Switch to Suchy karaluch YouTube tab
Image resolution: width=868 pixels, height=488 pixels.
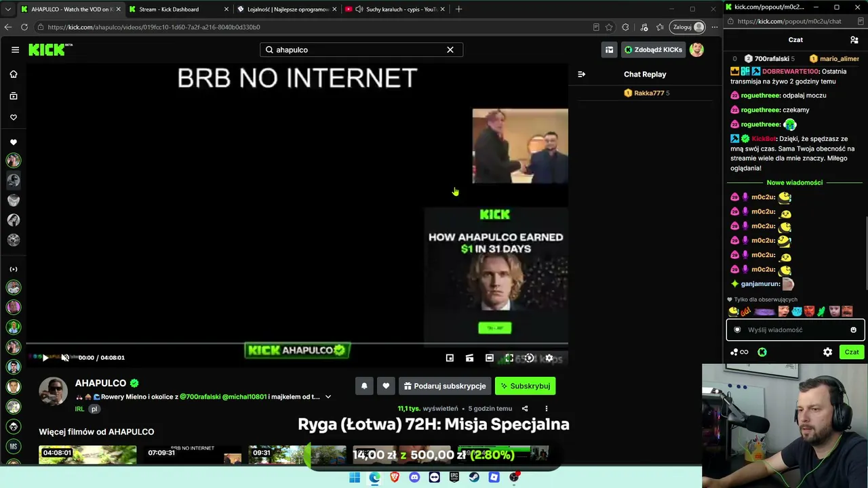pyautogui.click(x=395, y=9)
